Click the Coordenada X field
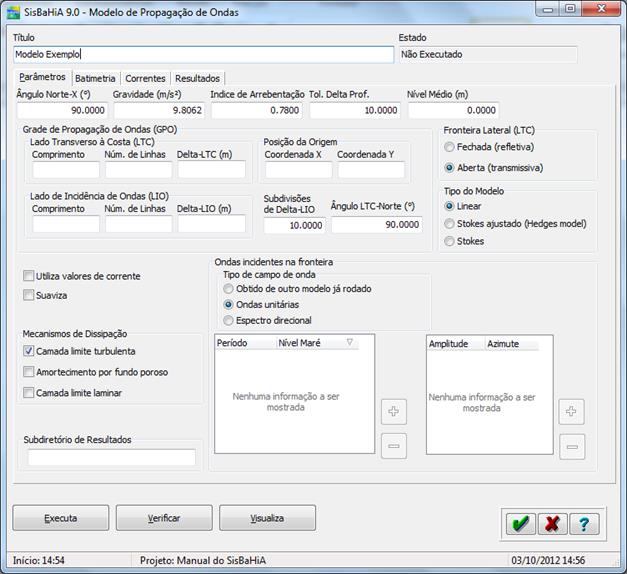The width and height of the screenshot is (627, 574). click(x=299, y=170)
